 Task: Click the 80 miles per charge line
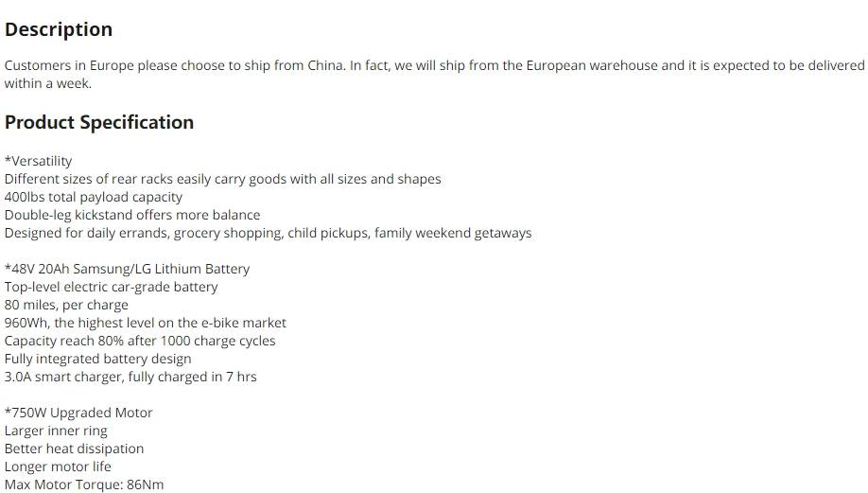[66, 306]
